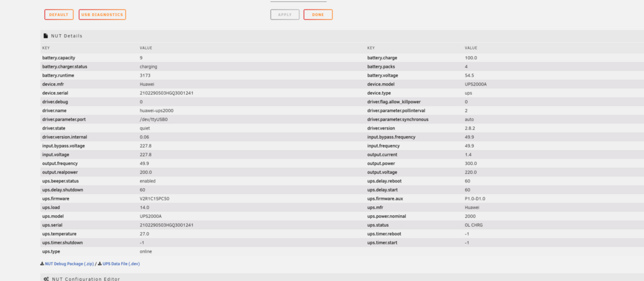Select device.type value ups
The height and width of the screenshot is (281, 644).
[468, 93]
